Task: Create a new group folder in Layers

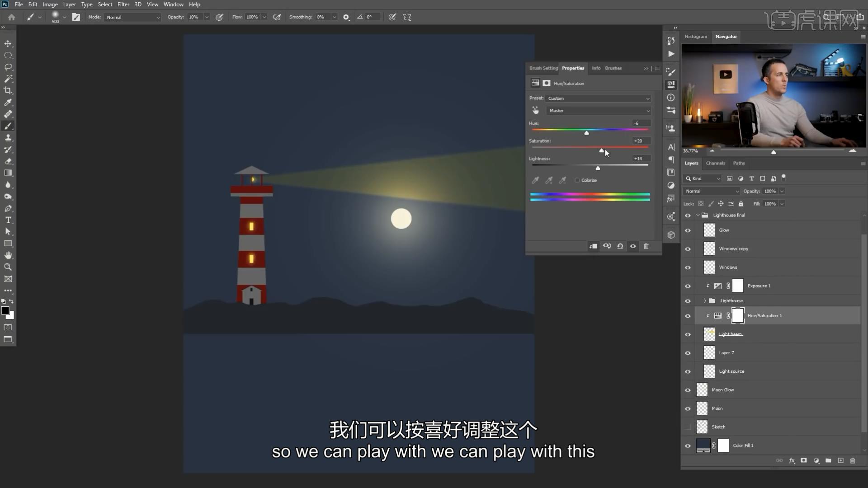Action: pos(828,460)
